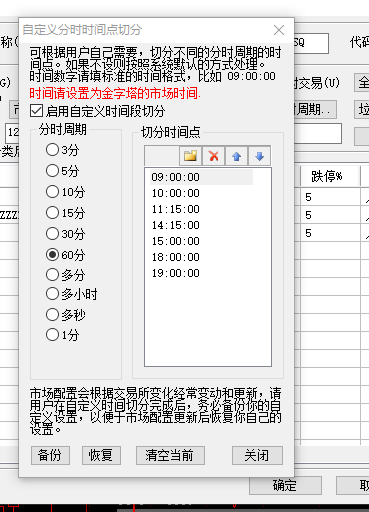Select the 09:00:00 time point entry
Screen dimensions: 369x512
click(201, 177)
